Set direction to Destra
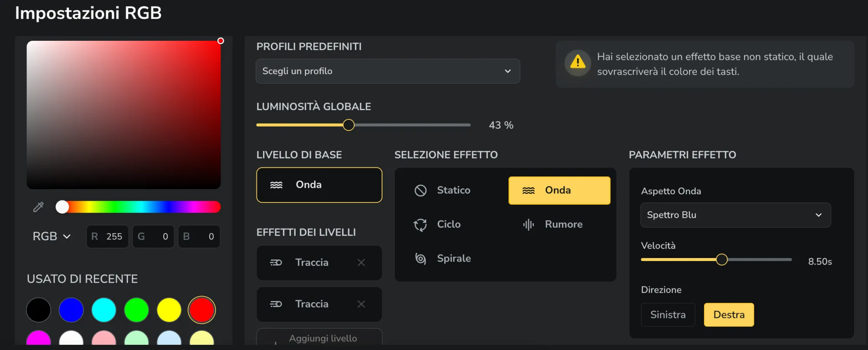 tap(729, 315)
